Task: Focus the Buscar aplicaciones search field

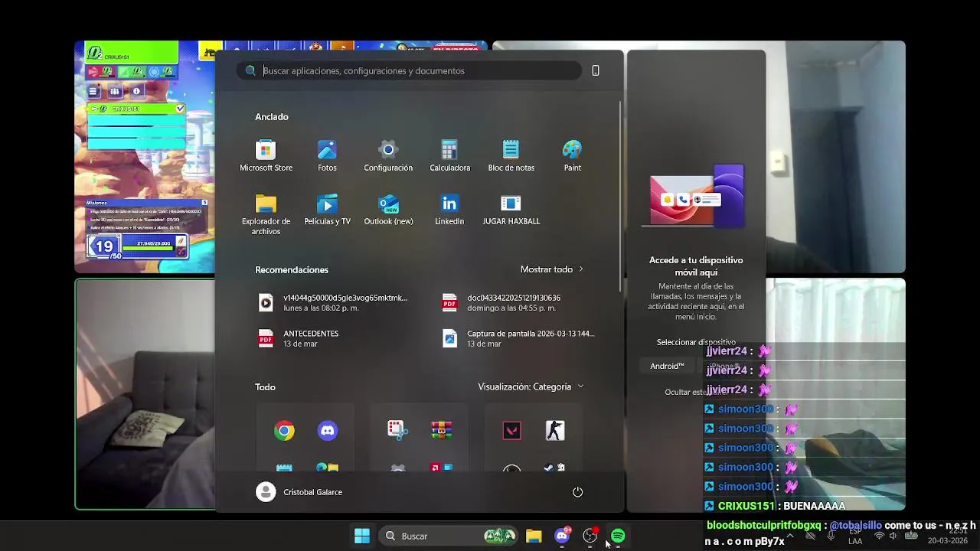Action: (x=409, y=70)
